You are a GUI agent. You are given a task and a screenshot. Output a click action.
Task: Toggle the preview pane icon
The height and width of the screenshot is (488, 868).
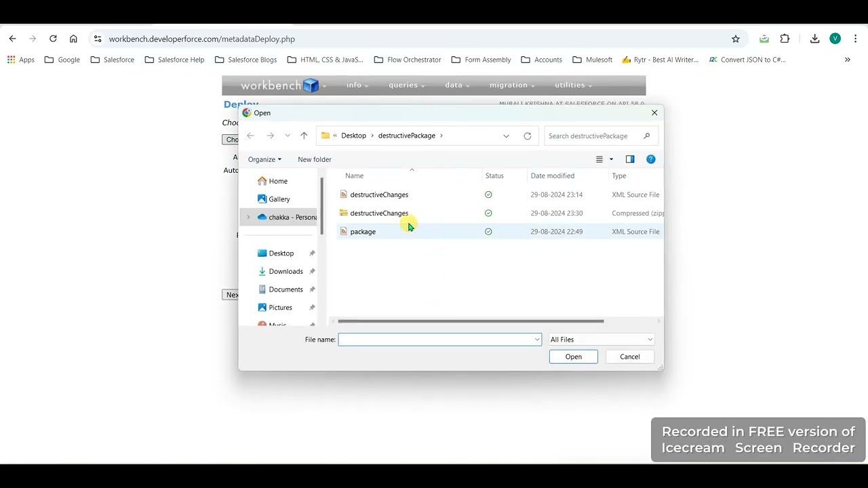click(630, 159)
